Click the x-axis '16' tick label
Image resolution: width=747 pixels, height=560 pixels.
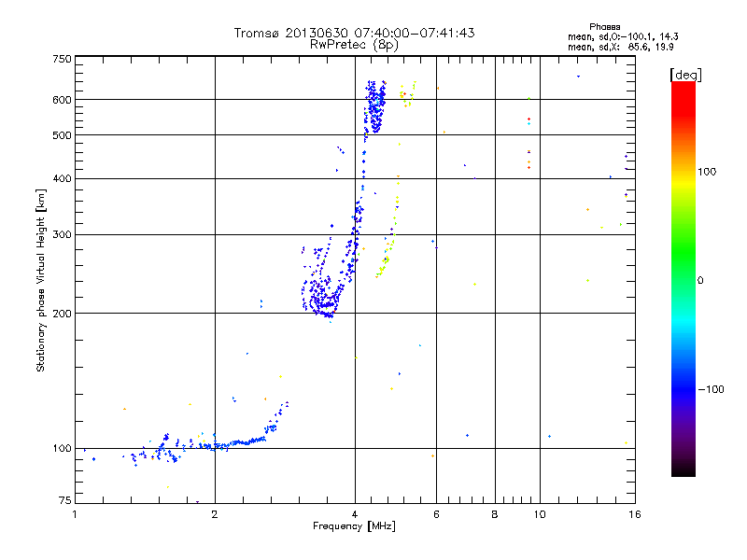point(635,514)
